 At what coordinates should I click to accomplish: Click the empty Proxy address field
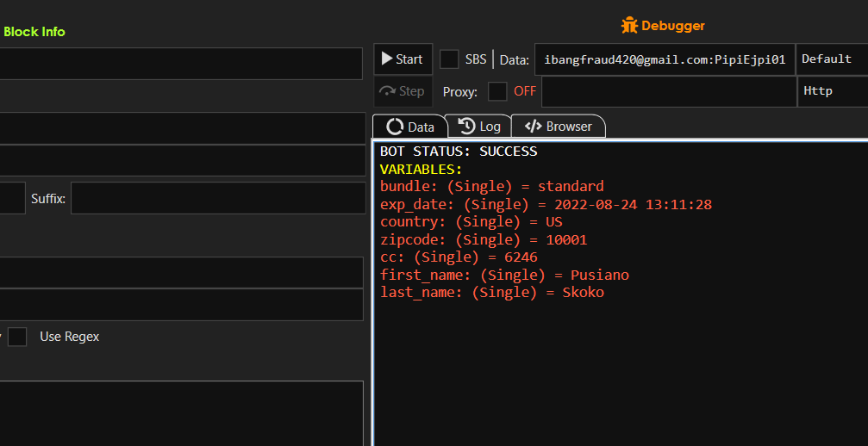669,91
